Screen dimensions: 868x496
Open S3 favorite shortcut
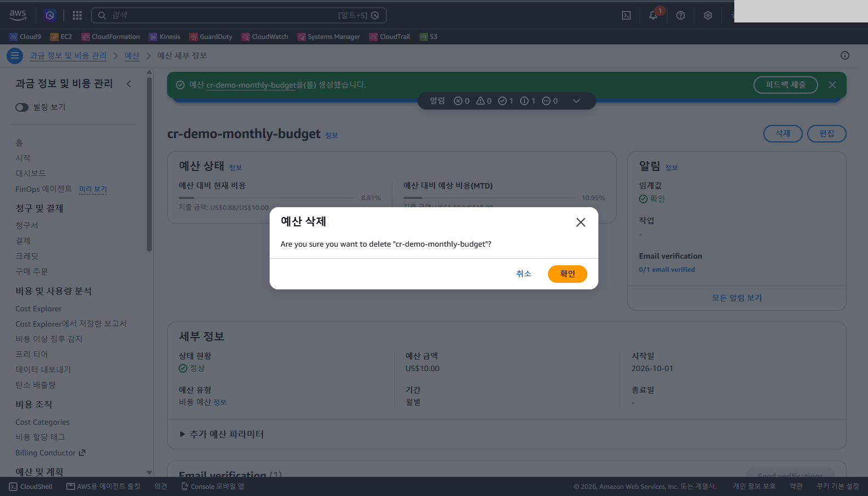coord(429,37)
